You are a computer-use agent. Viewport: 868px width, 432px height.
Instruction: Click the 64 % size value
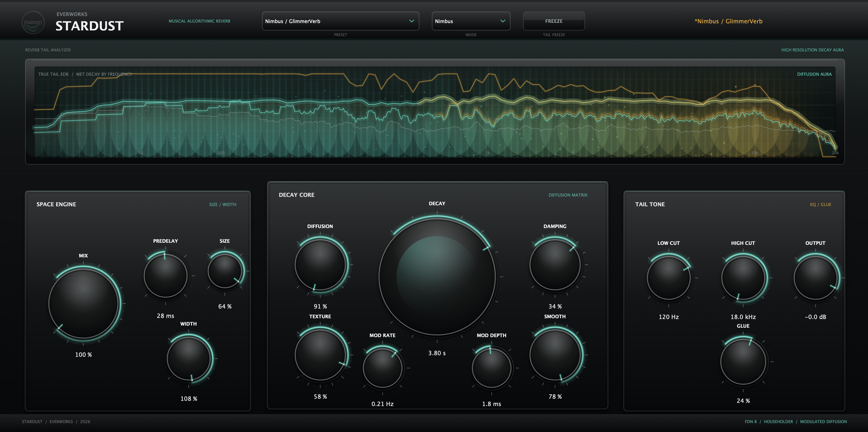[225, 306]
